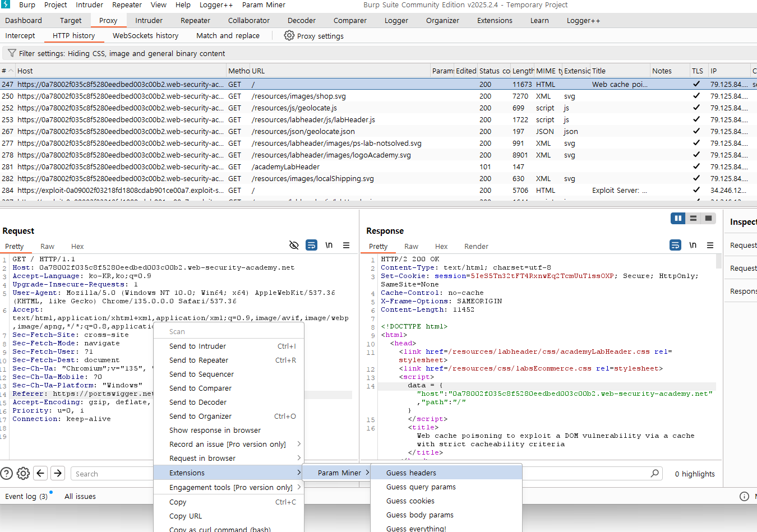The height and width of the screenshot is (532, 757).
Task: Open Response panel hamburger menu
Action: click(710, 246)
